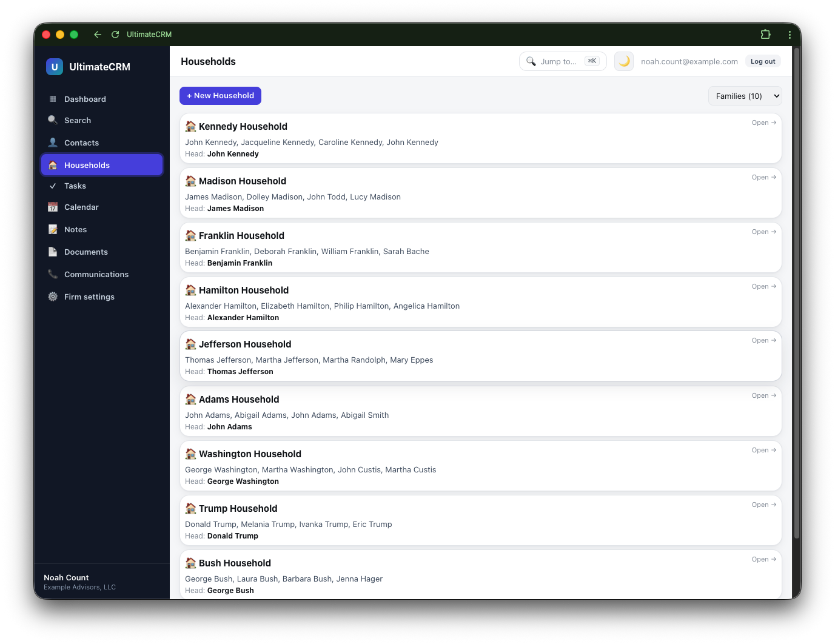Click the Contacts person icon
Viewport: 835px width, 644px height.
click(53, 143)
